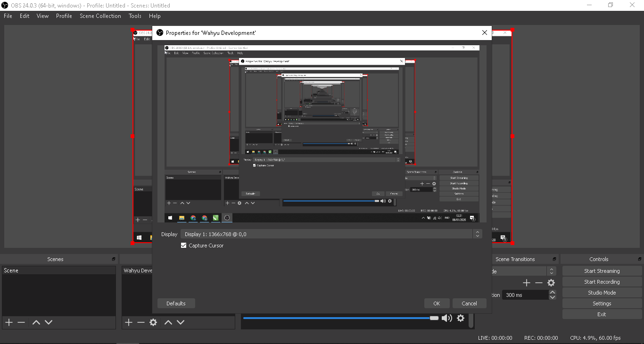Move source up in Sources panel

pos(168,322)
